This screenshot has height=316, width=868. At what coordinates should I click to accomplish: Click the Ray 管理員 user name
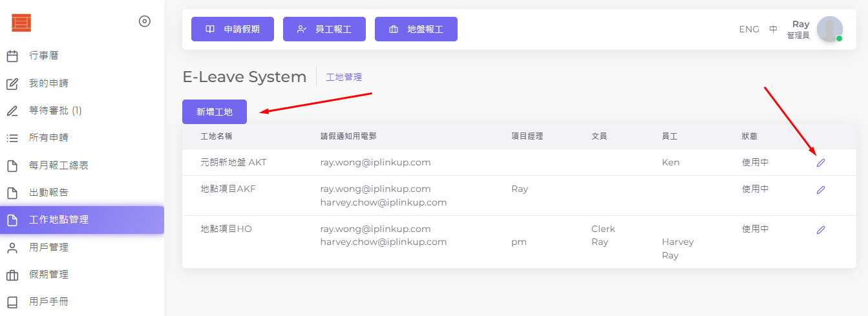pos(798,30)
